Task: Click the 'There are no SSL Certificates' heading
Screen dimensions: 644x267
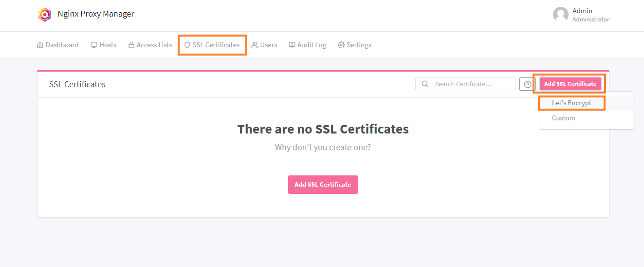Action: click(323, 129)
